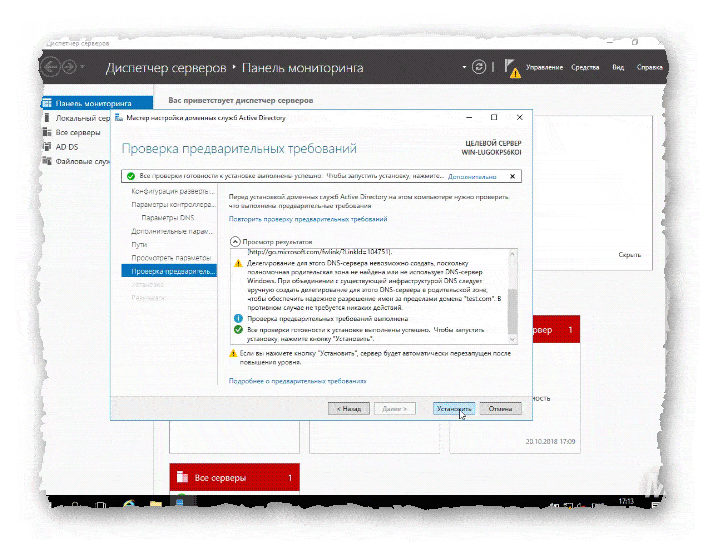Open the Средства menu
Viewport: 704px width, 544px height.
click(585, 67)
